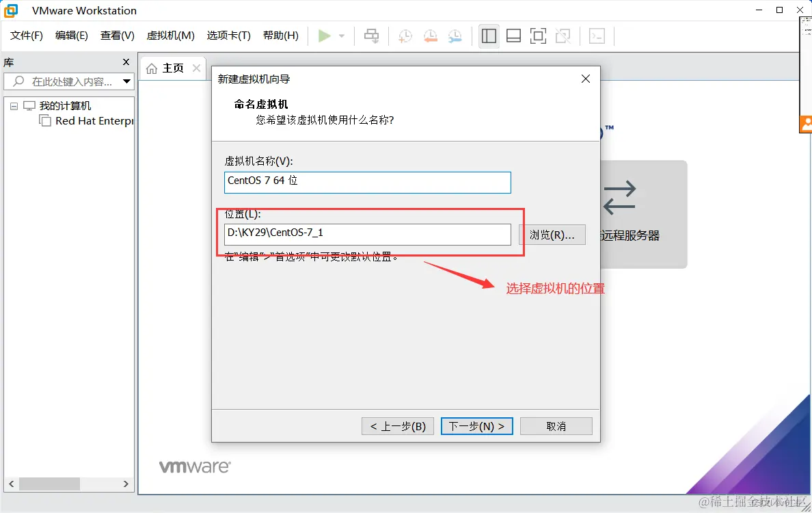Click the library scrollbar right arrow
Viewport: 812px width, 513px height.
(126, 484)
